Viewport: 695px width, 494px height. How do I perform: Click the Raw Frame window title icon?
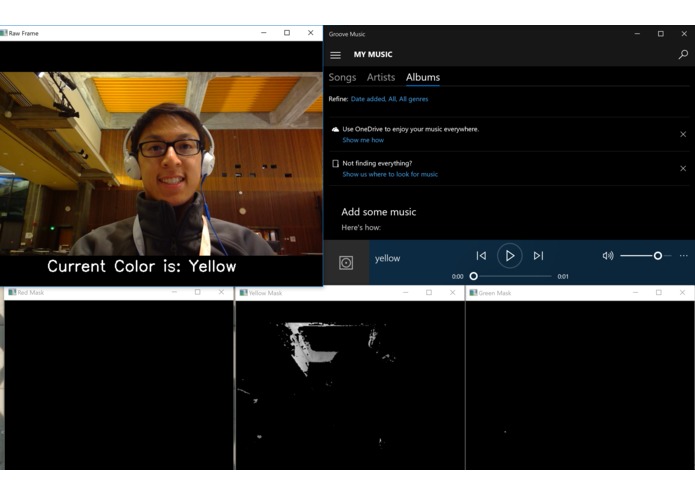pyautogui.click(x=4, y=33)
